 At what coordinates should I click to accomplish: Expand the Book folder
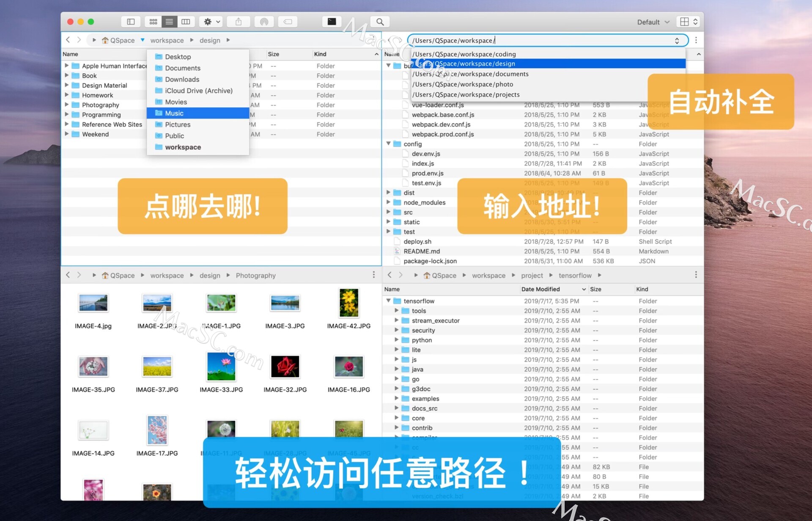coord(66,75)
